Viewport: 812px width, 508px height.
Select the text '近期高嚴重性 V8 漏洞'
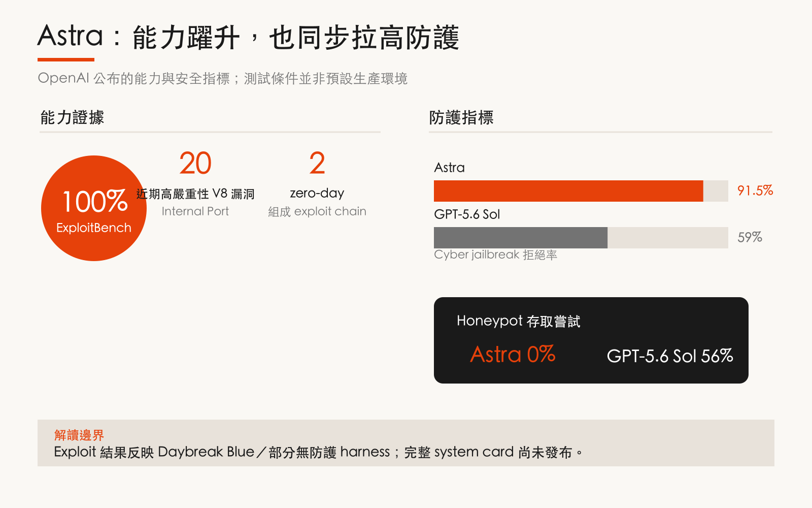195,194
